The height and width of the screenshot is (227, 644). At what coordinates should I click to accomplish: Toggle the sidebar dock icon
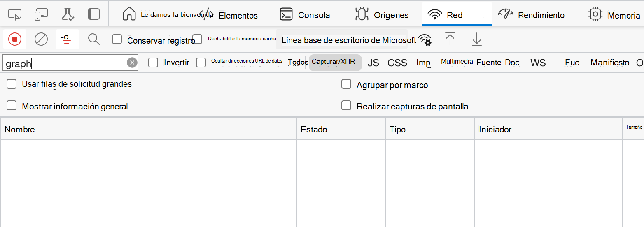point(94,14)
